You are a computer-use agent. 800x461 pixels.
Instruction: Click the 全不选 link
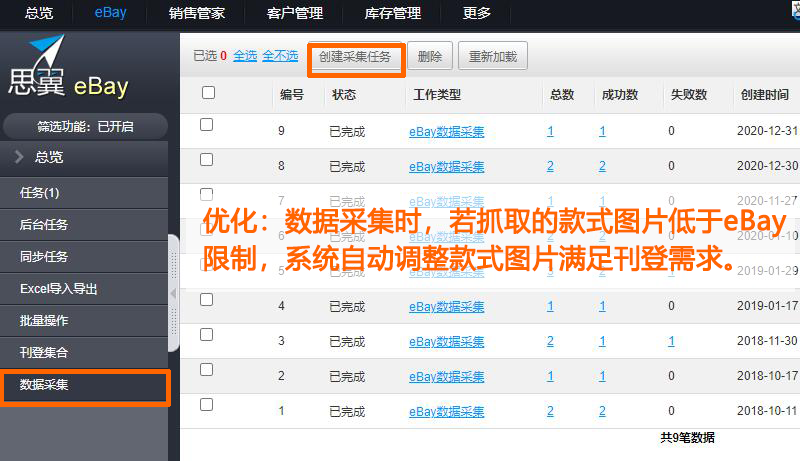click(280, 56)
